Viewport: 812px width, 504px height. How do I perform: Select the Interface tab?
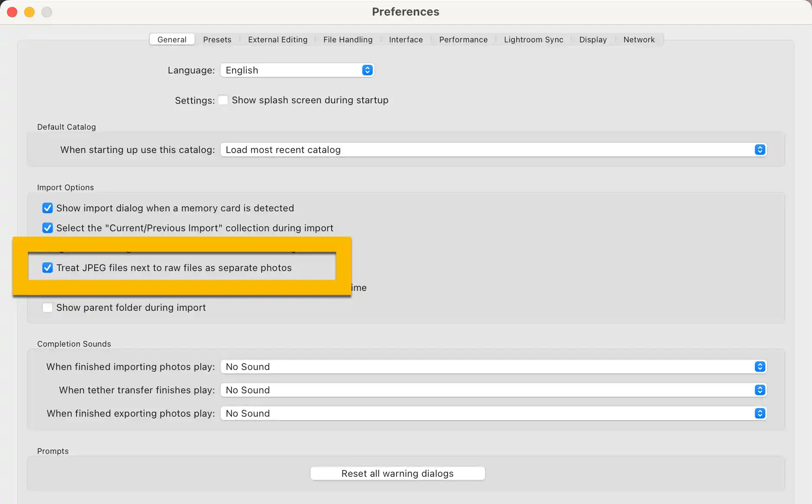[x=406, y=39]
